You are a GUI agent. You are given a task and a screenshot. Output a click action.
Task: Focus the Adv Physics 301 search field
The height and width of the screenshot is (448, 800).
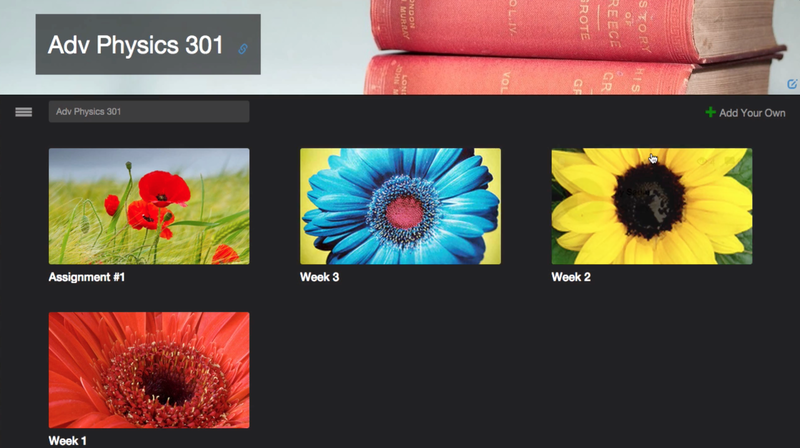pyautogui.click(x=149, y=112)
